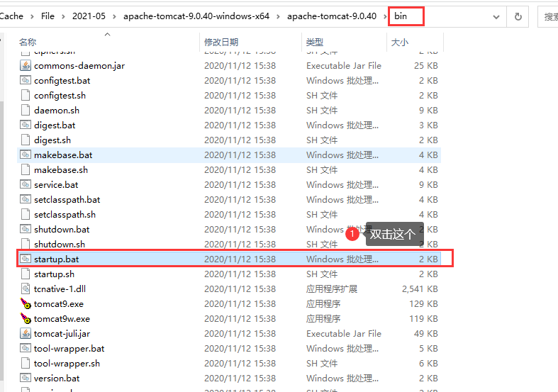Viewport: 558px width, 392px height.
Task: Open the address bar history dropdown
Action: coord(496,17)
